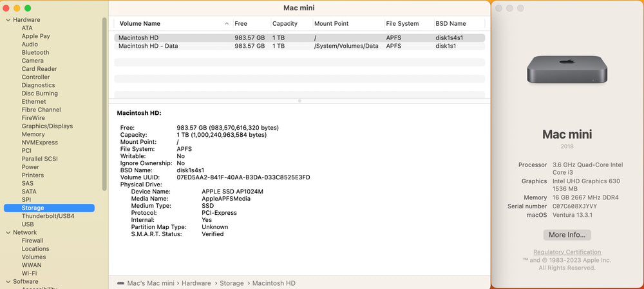The image size is (644, 289).
Task: Open Diagnostics in the sidebar
Action: point(38,85)
